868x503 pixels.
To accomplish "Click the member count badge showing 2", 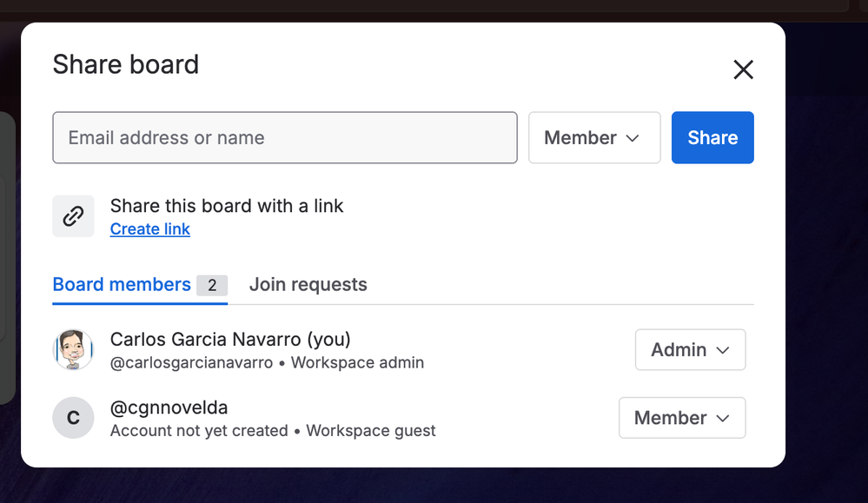I will [212, 286].
